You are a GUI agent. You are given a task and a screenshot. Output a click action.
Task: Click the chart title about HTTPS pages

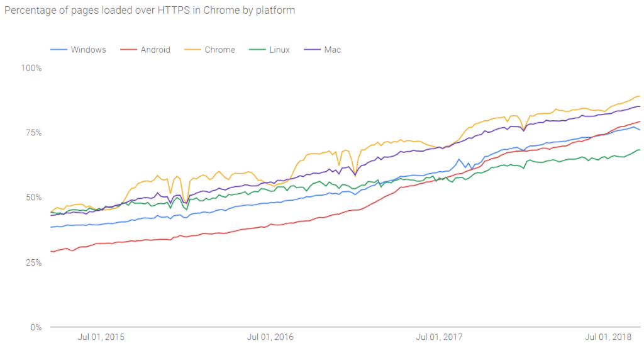click(x=150, y=10)
